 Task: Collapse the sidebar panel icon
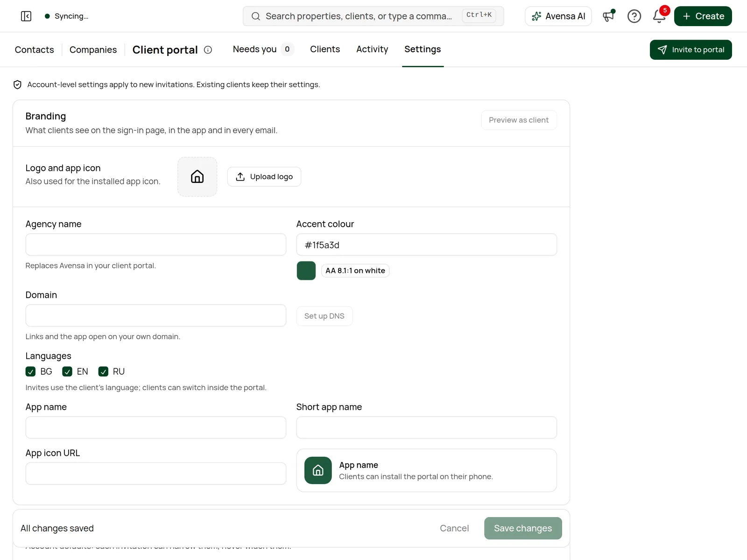pyautogui.click(x=26, y=16)
